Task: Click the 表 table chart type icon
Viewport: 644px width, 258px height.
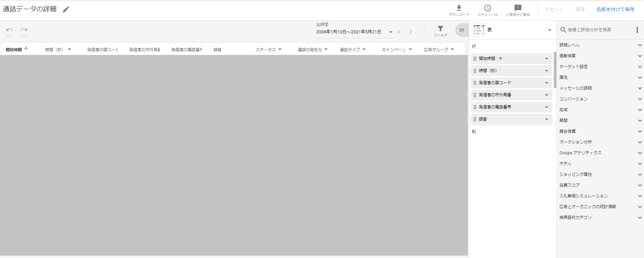Action: click(479, 30)
